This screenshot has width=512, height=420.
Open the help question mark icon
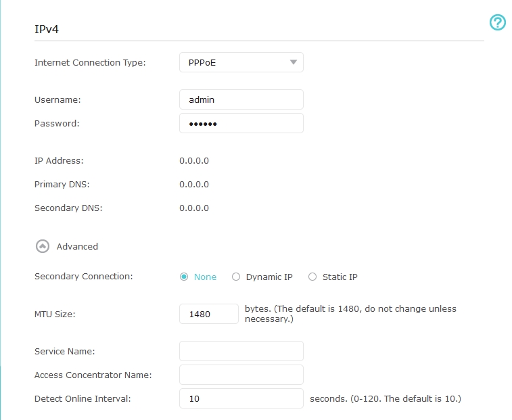coord(497,23)
